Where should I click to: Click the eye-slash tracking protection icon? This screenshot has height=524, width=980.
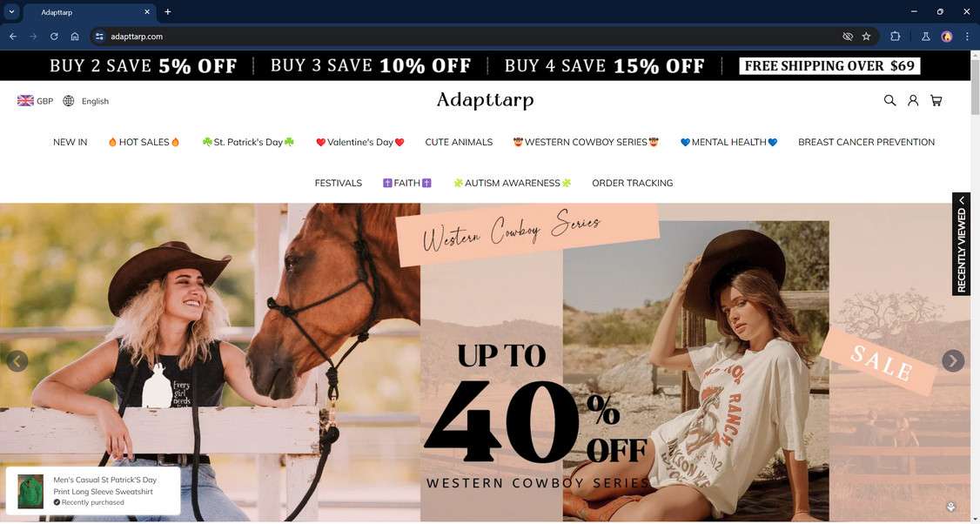point(848,37)
